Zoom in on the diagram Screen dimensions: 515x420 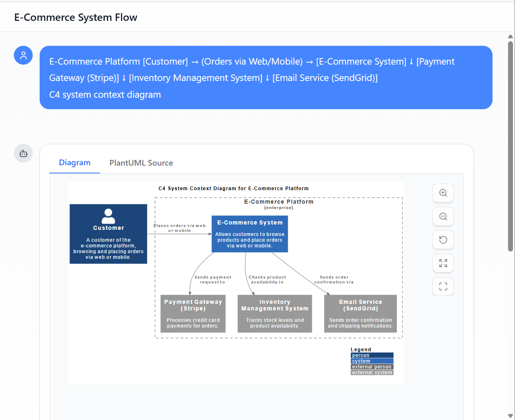[x=443, y=193]
